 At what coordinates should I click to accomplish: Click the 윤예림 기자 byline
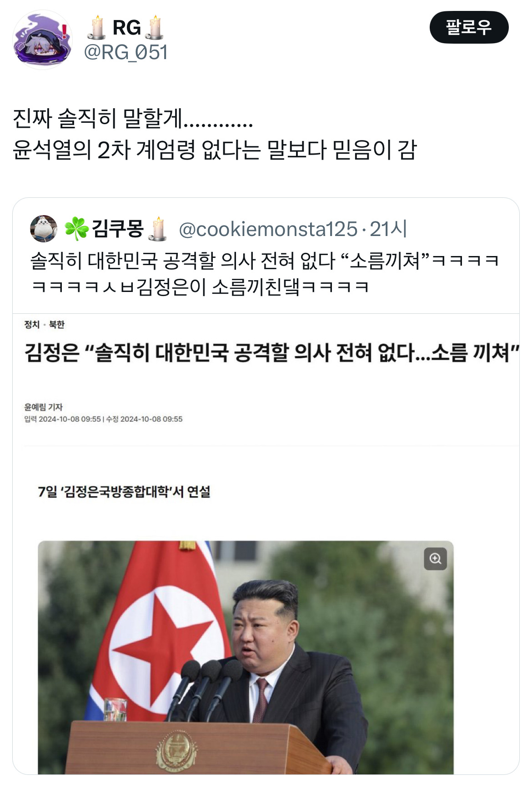44,407
